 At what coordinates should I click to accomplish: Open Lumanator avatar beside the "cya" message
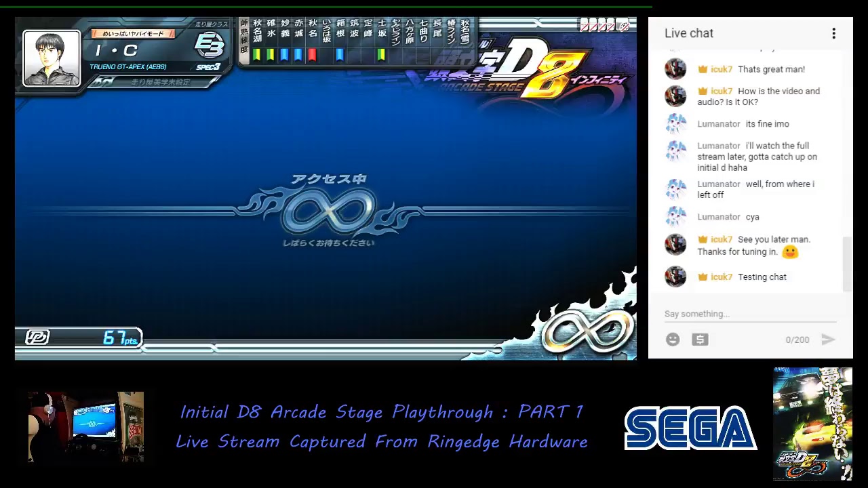tap(675, 217)
